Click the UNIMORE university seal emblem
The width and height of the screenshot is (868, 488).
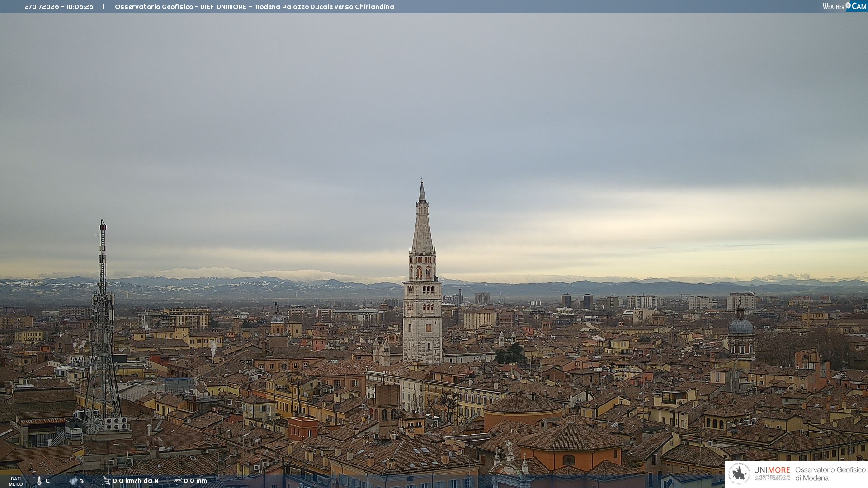pyautogui.click(x=739, y=474)
